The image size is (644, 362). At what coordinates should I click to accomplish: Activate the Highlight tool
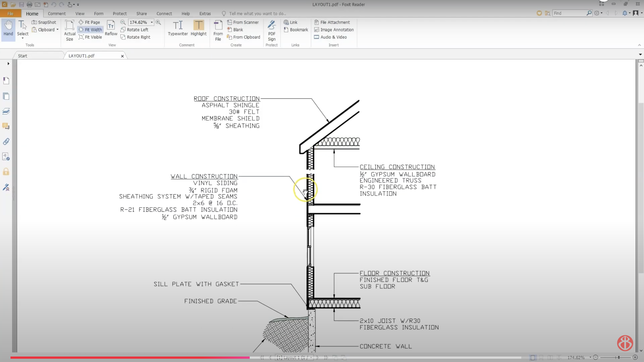click(x=198, y=25)
